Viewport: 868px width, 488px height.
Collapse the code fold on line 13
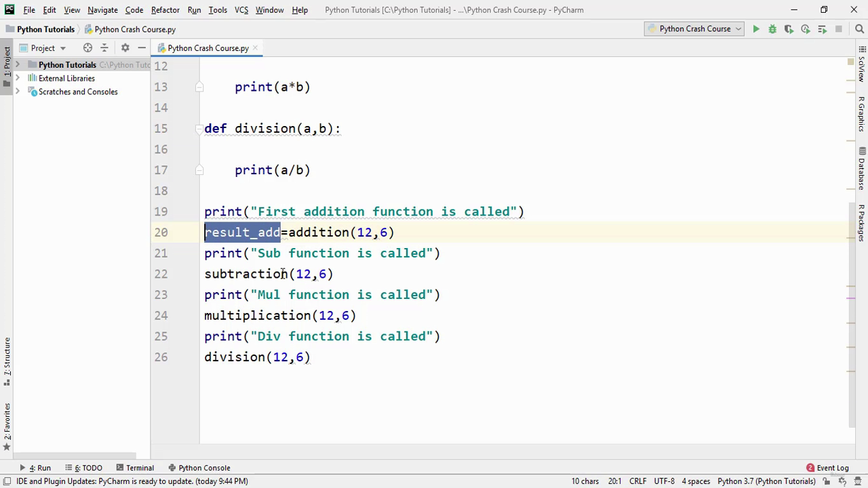pyautogui.click(x=199, y=87)
